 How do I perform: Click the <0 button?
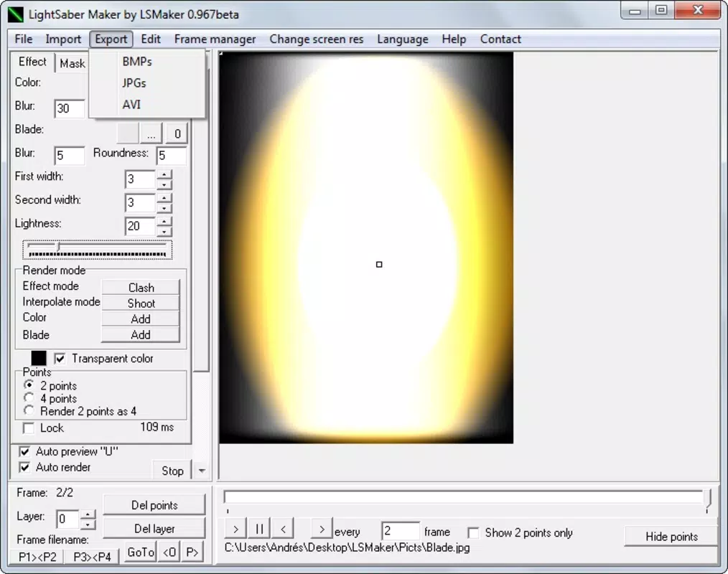169,552
